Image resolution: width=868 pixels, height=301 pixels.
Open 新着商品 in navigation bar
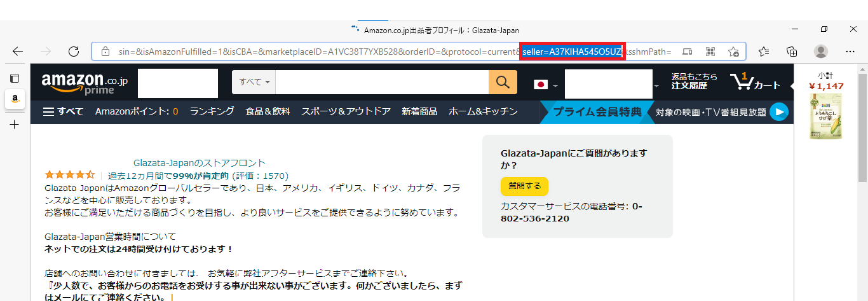click(x=419, y=111)
